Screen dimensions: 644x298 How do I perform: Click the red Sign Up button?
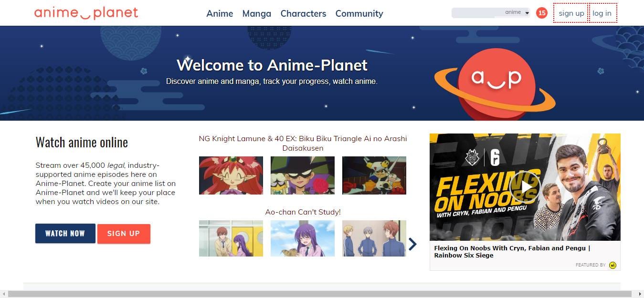[124, 234]
